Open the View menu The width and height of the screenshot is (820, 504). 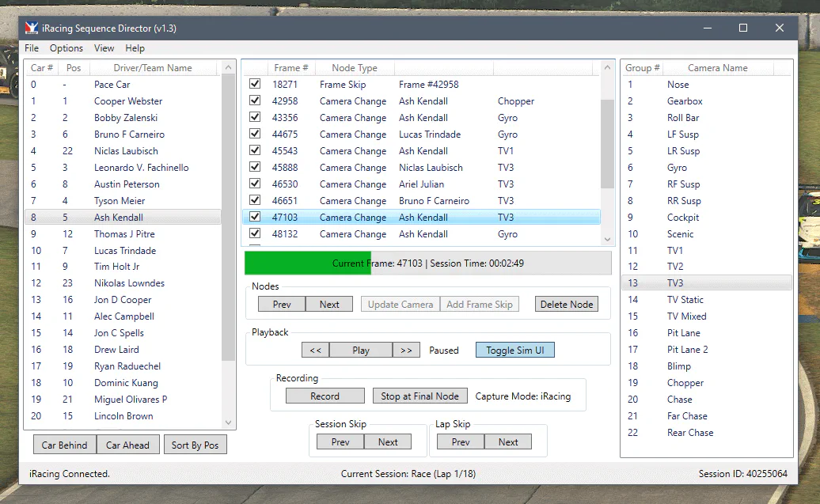click(x=104, y=48)
